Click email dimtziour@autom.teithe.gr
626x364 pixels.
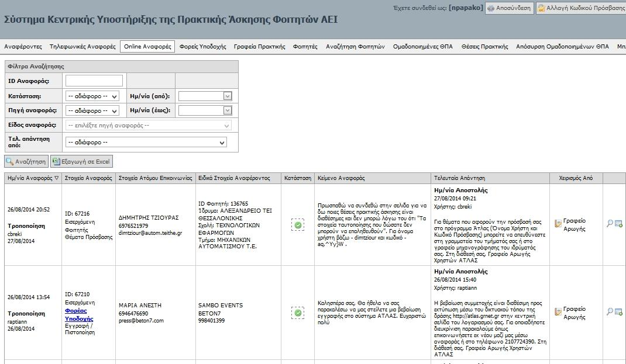[x=150, y=233]
